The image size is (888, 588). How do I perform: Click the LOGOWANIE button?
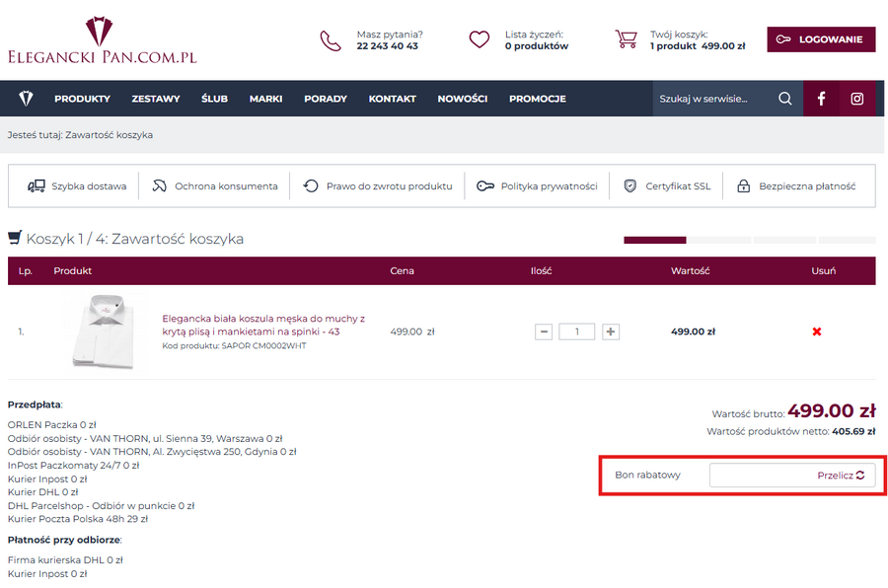(x=821, y=39)
